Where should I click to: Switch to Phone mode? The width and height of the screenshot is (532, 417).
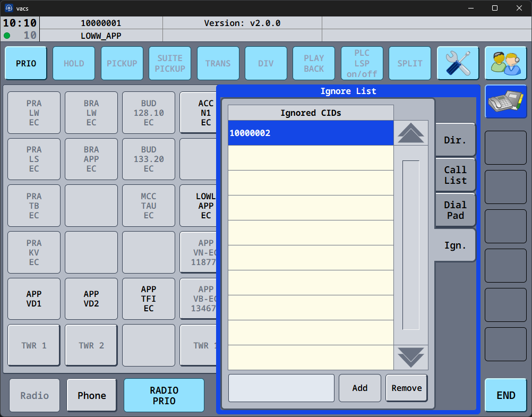91,395
